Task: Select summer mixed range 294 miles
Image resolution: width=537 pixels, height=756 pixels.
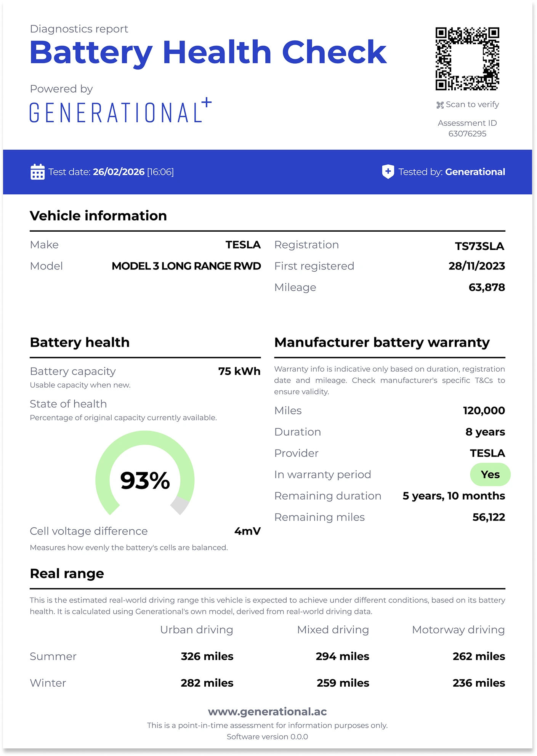Action: pyautogui.click(x=342, y=656)
